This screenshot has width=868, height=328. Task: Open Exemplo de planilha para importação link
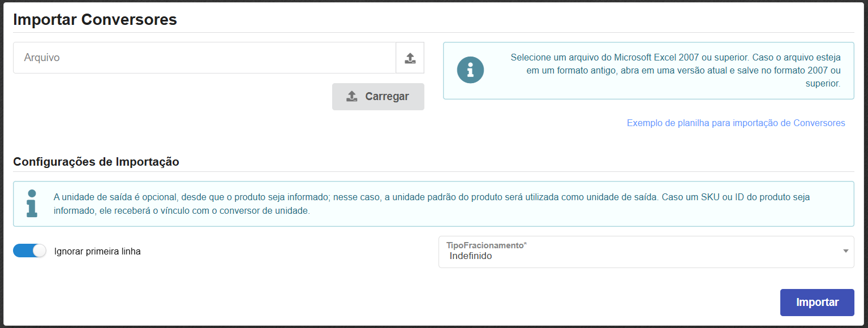736,123
